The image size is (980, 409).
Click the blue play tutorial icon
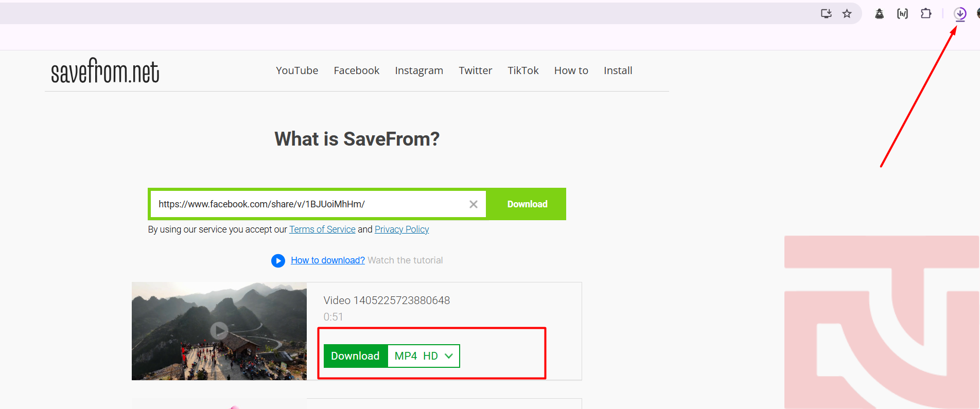(x=278, y=261)
